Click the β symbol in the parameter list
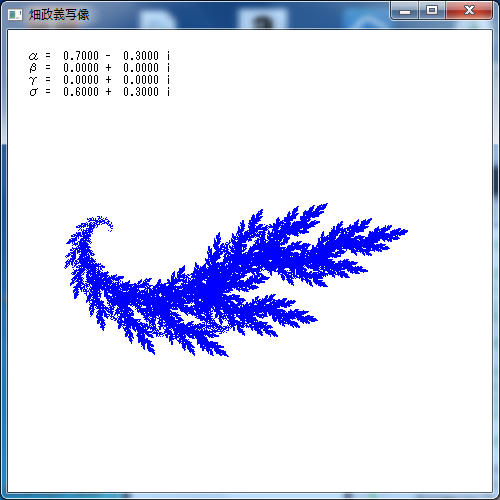The image size is (500, 500). [x=33, y=68]
